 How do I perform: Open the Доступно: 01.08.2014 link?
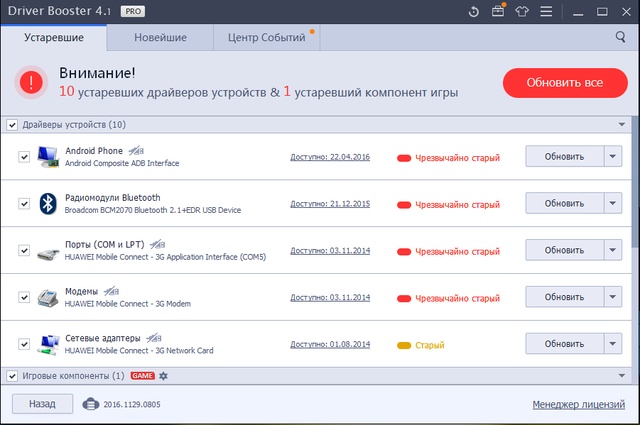[330, 344]
